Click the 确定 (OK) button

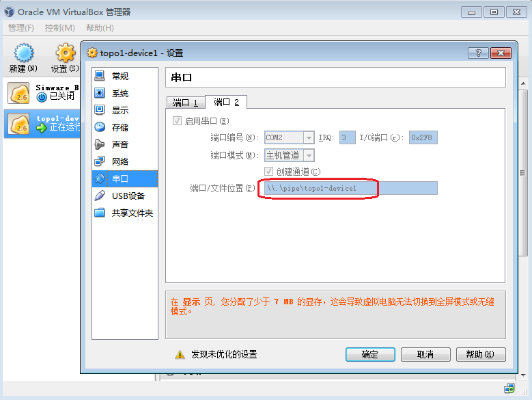click(370, 354)
